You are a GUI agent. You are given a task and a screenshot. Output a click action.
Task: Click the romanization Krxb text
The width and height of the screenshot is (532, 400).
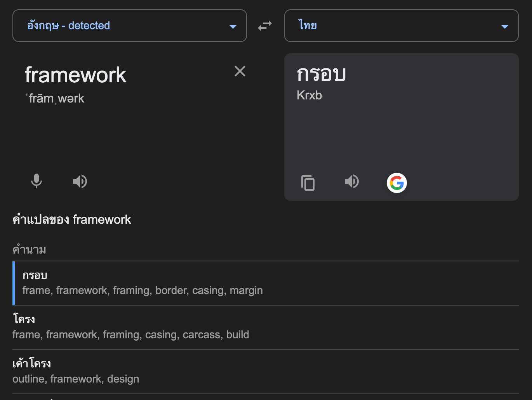click(x=309, y=95)
